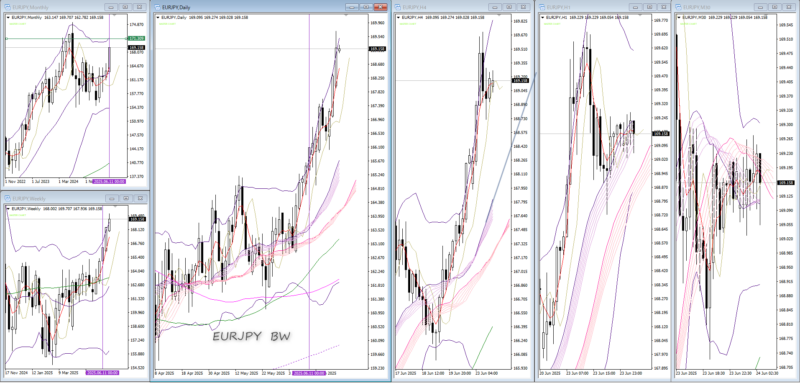Image resolution: width=800 pixels, height=383 pixels.
Task: Maximize the EURJPY,Monthly chart window
Action: (x=125, y=7)
